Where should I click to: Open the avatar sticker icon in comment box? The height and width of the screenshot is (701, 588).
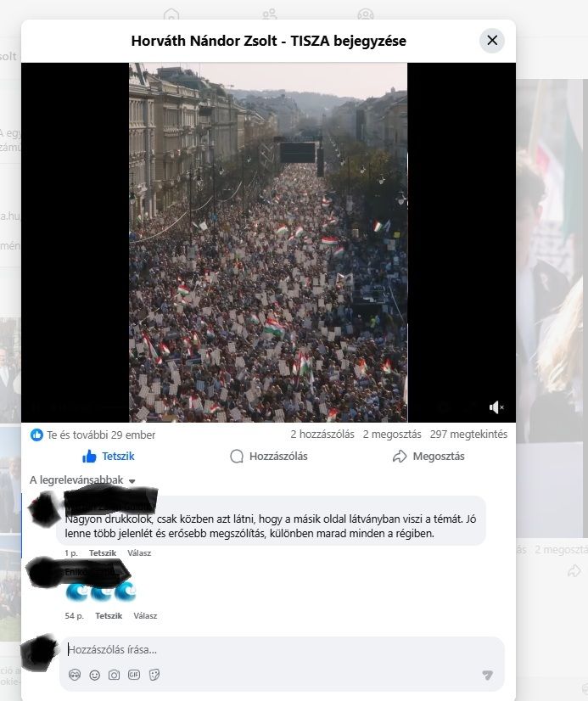[x=75, y=675]
